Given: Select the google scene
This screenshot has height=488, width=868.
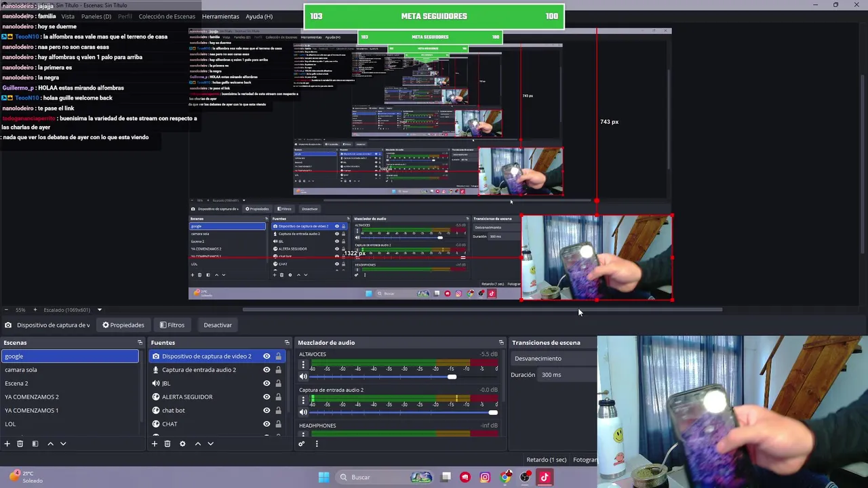Looking at the screenshot, I should pyautogui.click(x=70, y=357).
